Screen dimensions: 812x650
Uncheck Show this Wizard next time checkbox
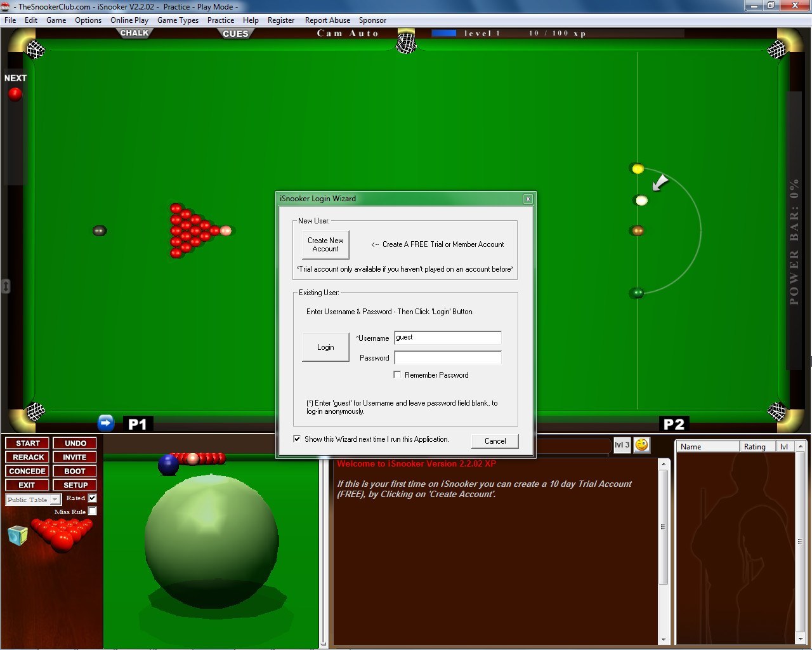point(297,439)
